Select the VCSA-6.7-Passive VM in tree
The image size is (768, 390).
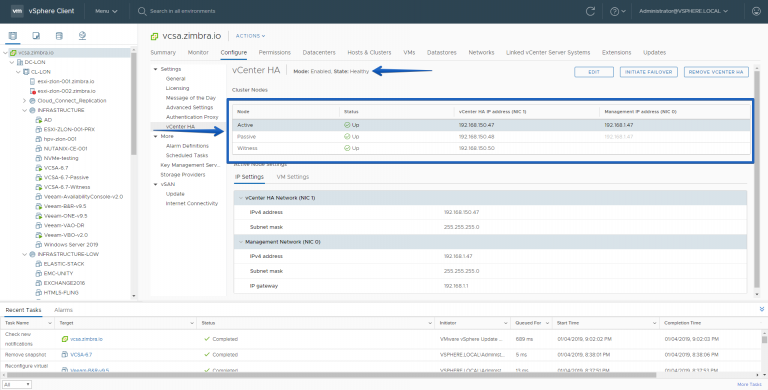pyautogui.click(x=62, y=177)
